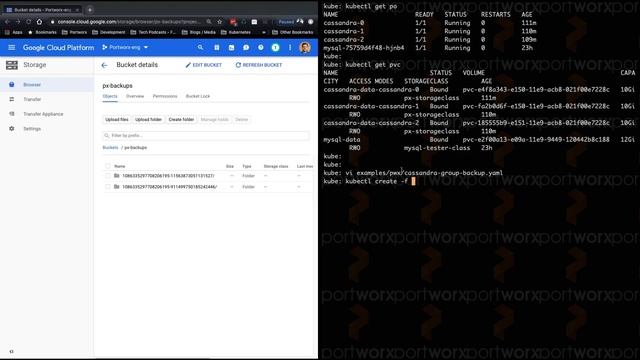The height and width of the screenshot is (360, 640).
Task: Switch to the Overview tab
Action: (135, 96)
